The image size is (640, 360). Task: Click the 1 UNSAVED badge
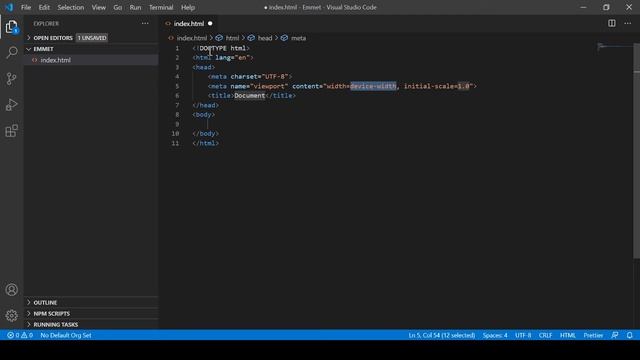pyautogui.click(x=92, y=38)
